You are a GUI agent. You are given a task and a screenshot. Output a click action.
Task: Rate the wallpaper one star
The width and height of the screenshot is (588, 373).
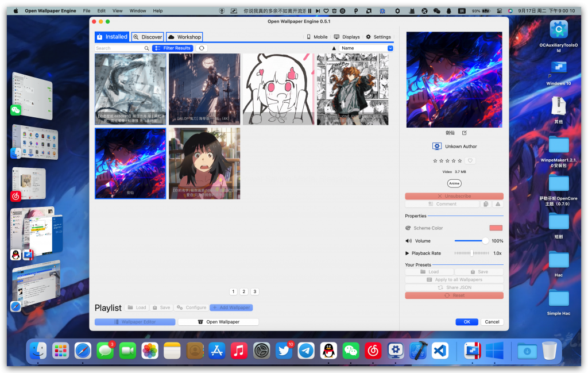[x=435, y=160]
